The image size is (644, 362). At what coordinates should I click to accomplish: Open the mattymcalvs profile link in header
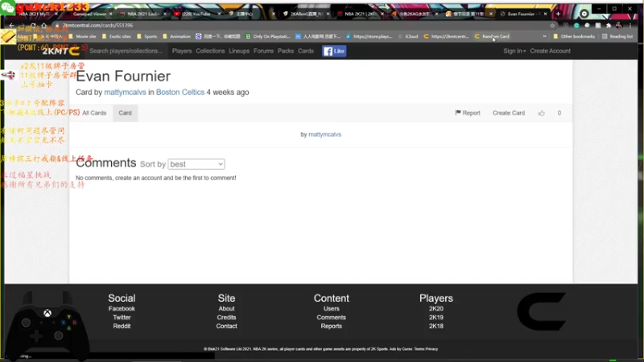pos(125,93)
